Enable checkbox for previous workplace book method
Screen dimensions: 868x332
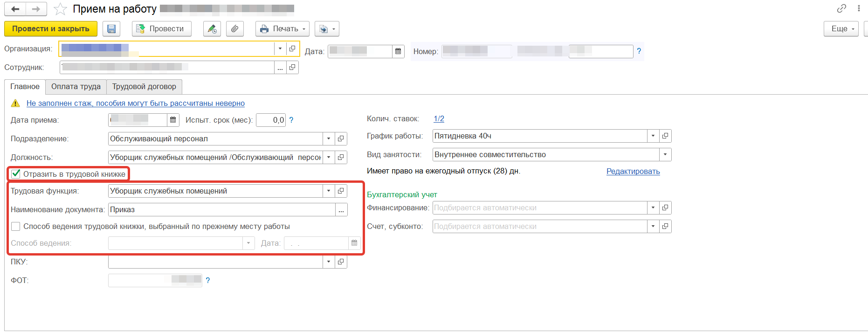16,226
